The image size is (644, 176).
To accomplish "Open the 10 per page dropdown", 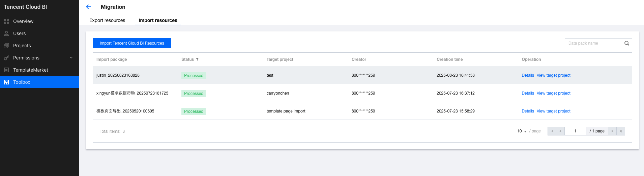I will 522,131.
